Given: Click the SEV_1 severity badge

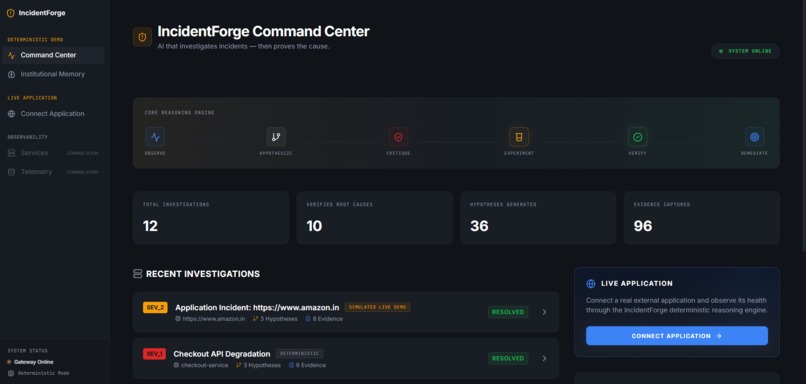Looking at the screenshot, I should (x=154, y=354).
